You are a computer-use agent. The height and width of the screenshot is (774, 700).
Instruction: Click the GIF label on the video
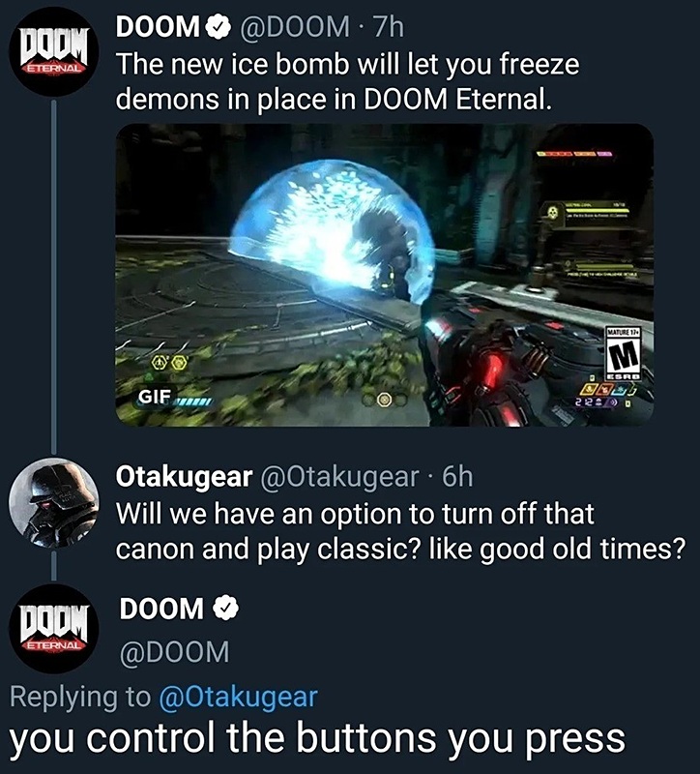tap(155, 396)
